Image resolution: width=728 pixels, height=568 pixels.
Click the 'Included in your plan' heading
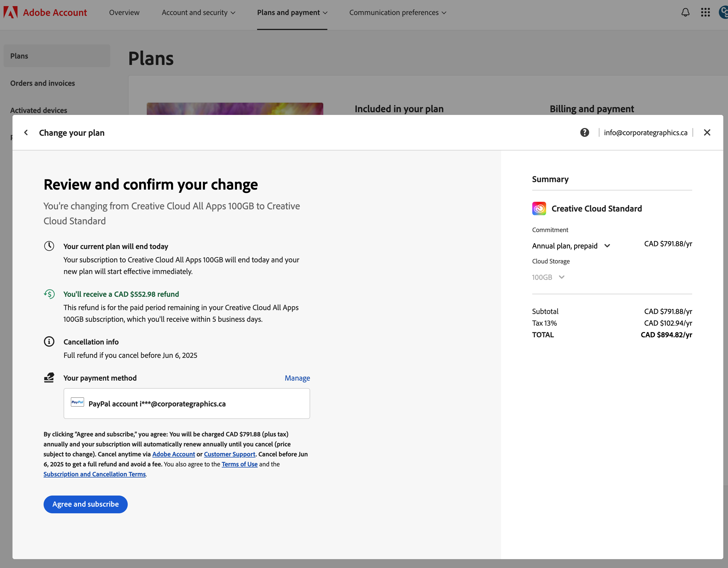(x=399, y=109)
